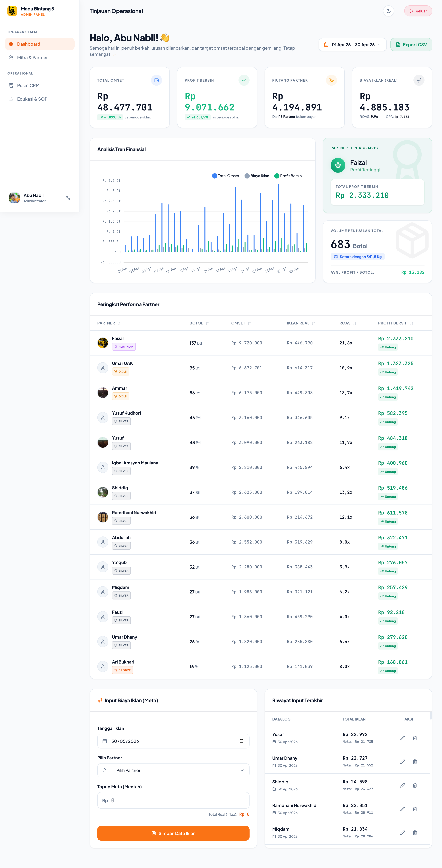Toggle dark mode with moon icon
Screen dimensions: 442x868
(x=388, y=11)
